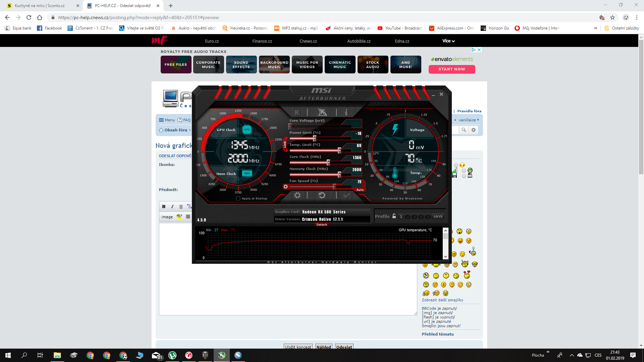Select profile slot 1
This screenshot has width=644, height=362.
(401, 217)
